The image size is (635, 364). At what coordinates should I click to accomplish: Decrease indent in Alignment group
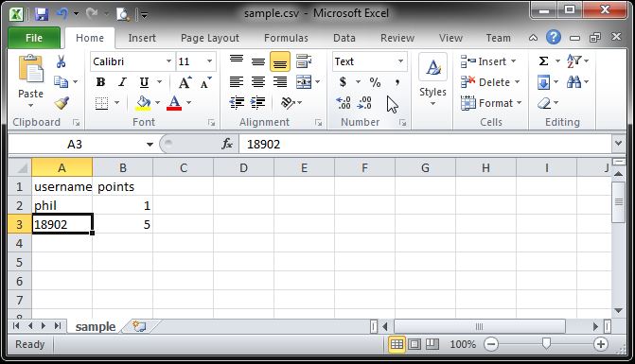pos(237,103)
